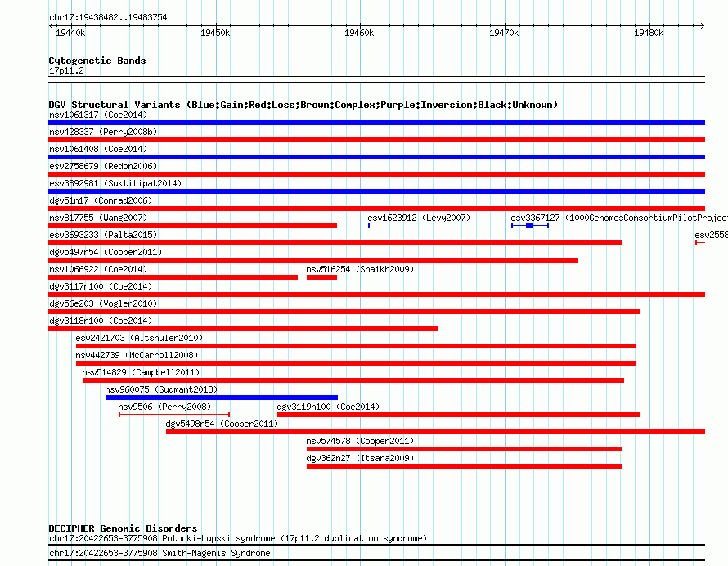Image resolution: width=728 pixels, height=566 pixels.
Task: Click the partially visible esv2558 variant label
Action: point(712,235)
